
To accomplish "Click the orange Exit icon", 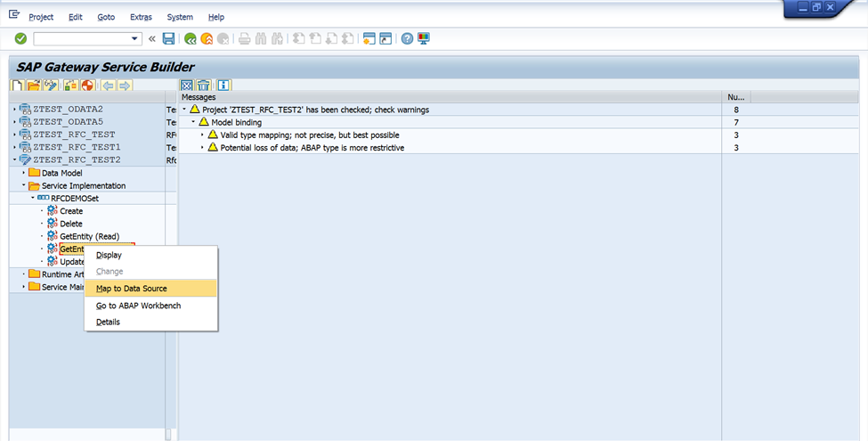I will pyautogui.click(x=207, y=38).
